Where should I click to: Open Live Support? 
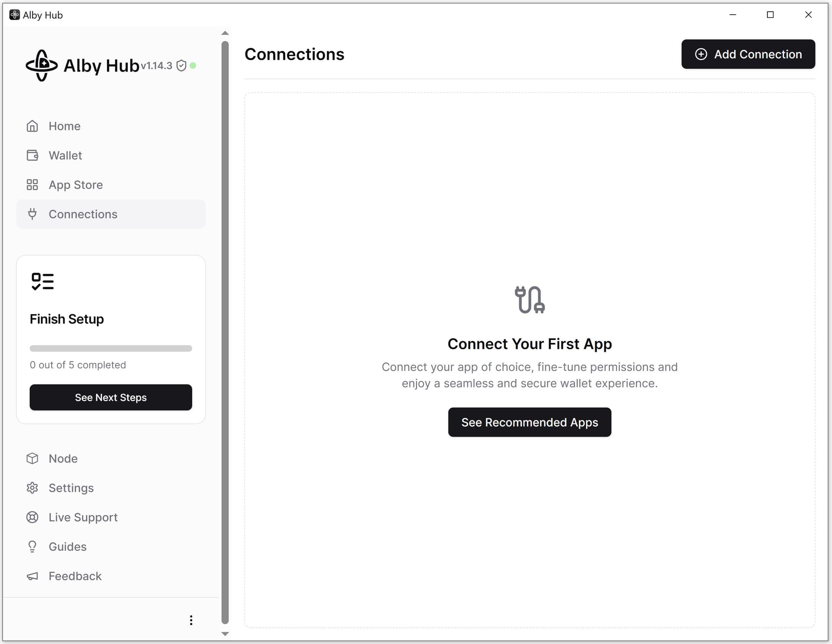click(x=111, y=517)
